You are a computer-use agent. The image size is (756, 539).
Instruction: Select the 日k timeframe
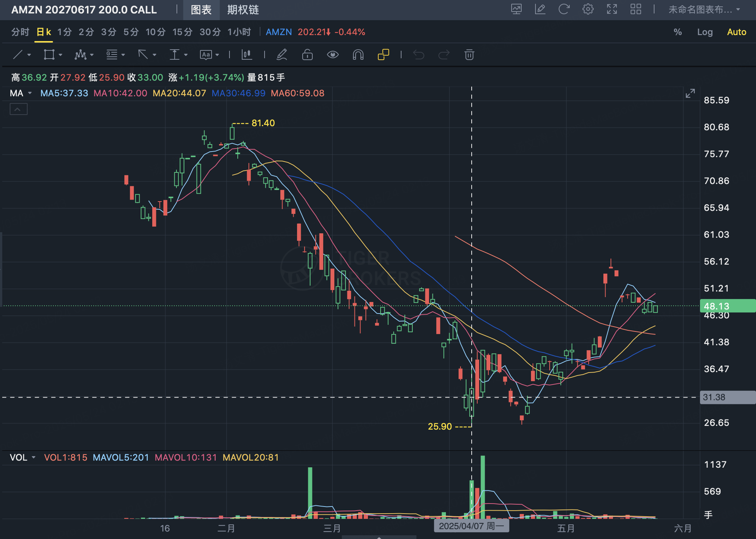tap(44, 32)
